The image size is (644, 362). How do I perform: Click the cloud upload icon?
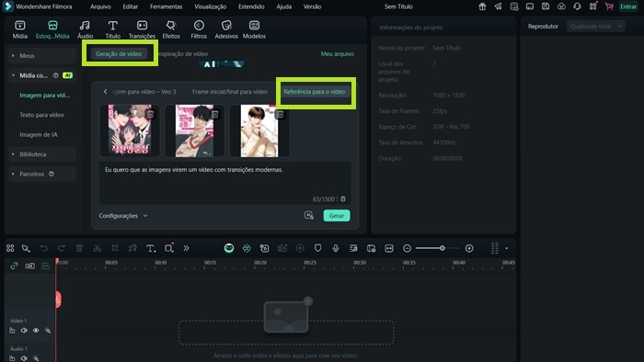click(561, 6)
